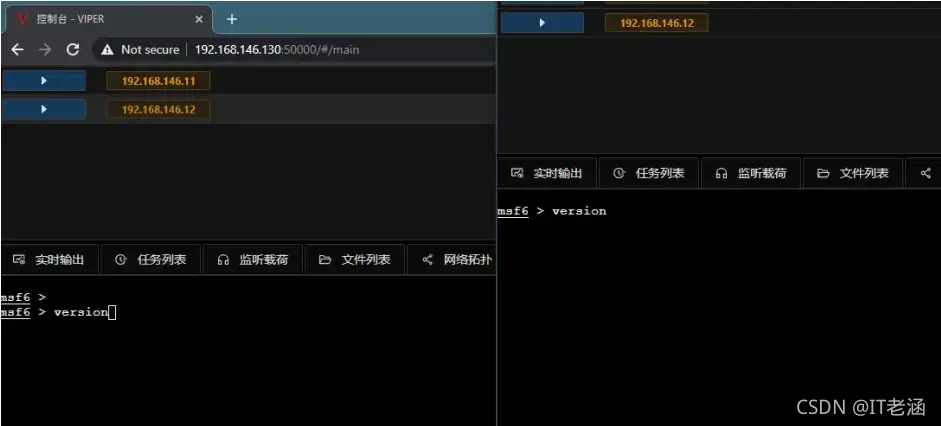This screenshot has height=426, width=941.
Task: Click the 192.168.146.12 IP tag in left window
Action: coord(158,110)
